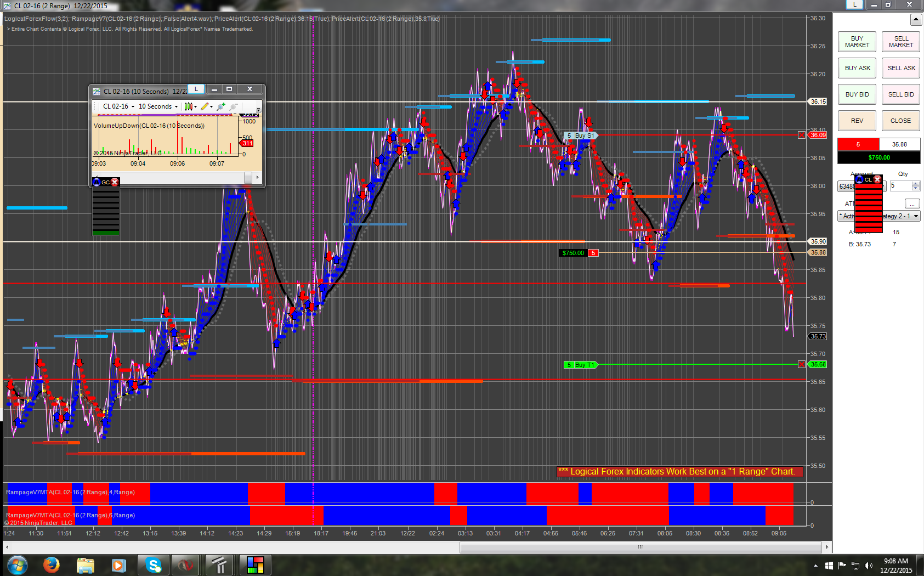The image size is (924, 576).
Task: Open the Windows Start menu
Action: 18,564
